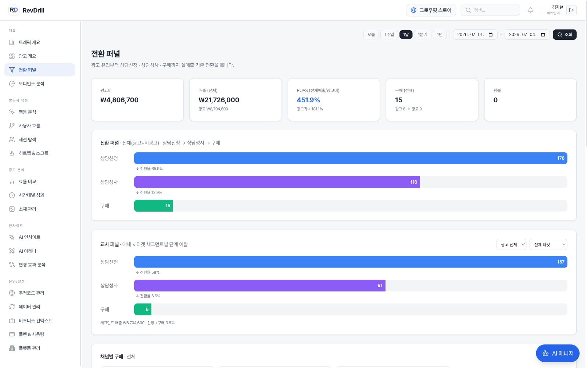This screenshot has width=588, height=368.
Task: Focus the 검색 search input field
Action: click(490, 10)
